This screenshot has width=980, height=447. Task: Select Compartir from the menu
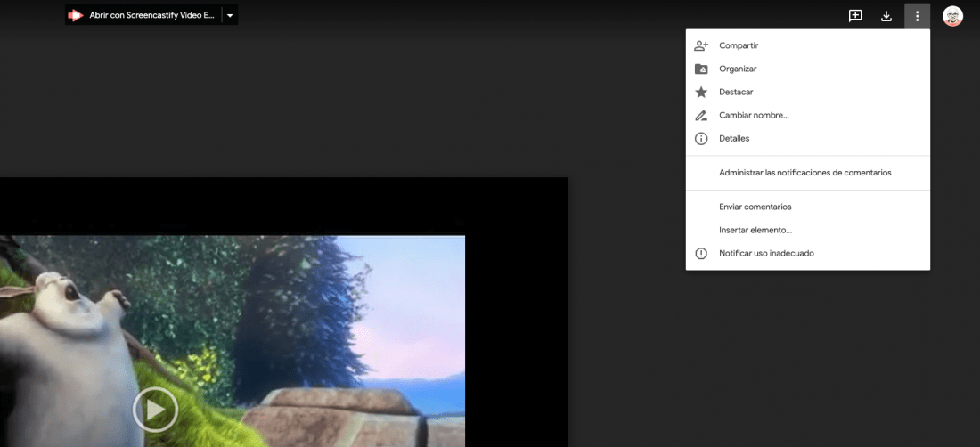807,45
